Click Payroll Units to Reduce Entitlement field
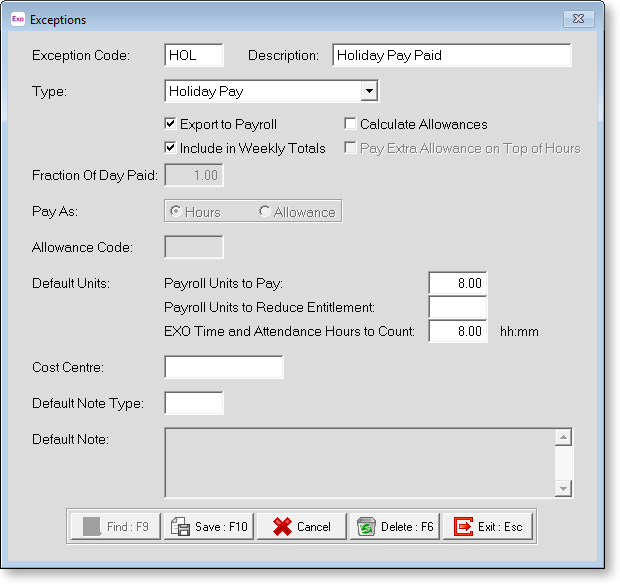 (x=457, y=307)
